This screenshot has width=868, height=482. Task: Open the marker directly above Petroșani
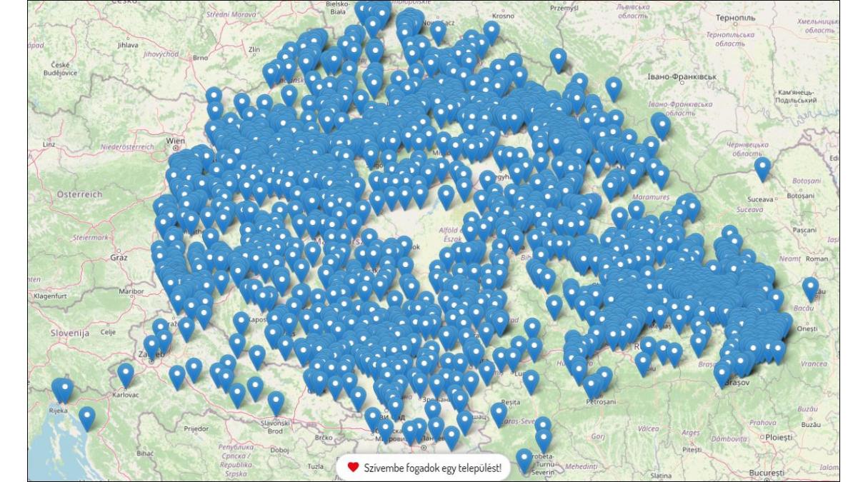coord(592,386)
